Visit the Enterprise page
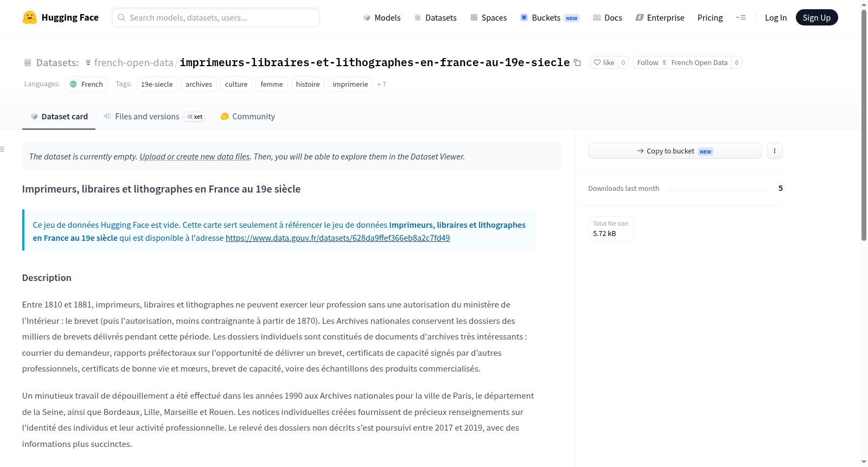868x467 pixels. coord(660,18)
